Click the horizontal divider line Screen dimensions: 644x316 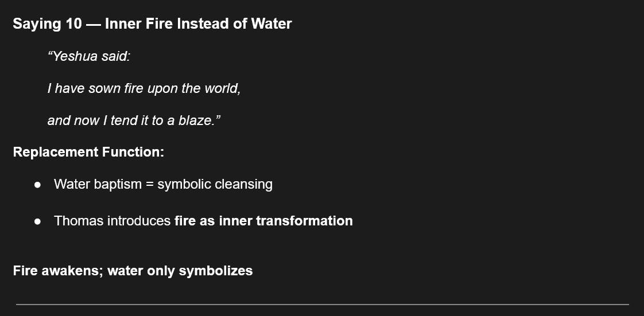click(x=322, y=304)
